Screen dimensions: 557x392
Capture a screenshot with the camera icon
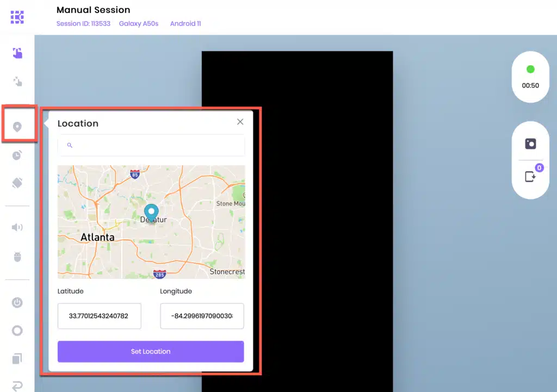[530, 143]
